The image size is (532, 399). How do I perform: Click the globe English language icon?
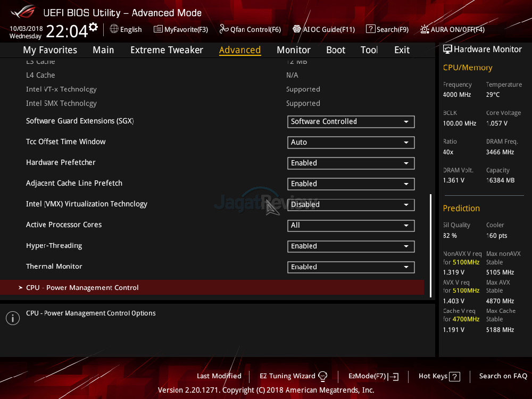[114, 29]
